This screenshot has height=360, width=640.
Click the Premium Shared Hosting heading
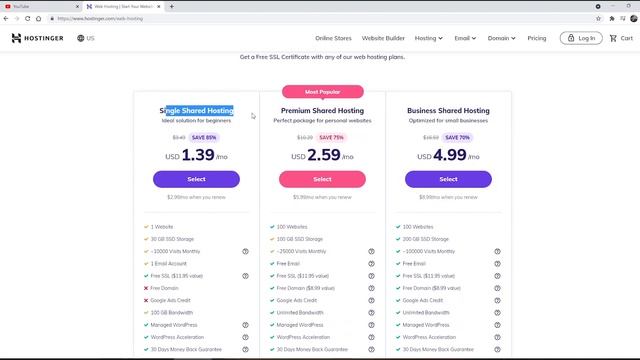tap(322, 111)
